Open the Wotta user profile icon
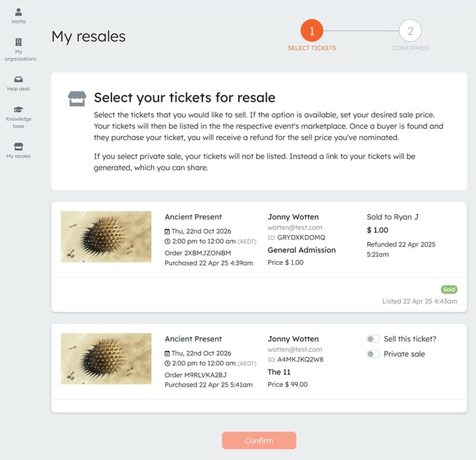This screenshot has width=476, height=460. pyautogui.click(x=18, y=12)
